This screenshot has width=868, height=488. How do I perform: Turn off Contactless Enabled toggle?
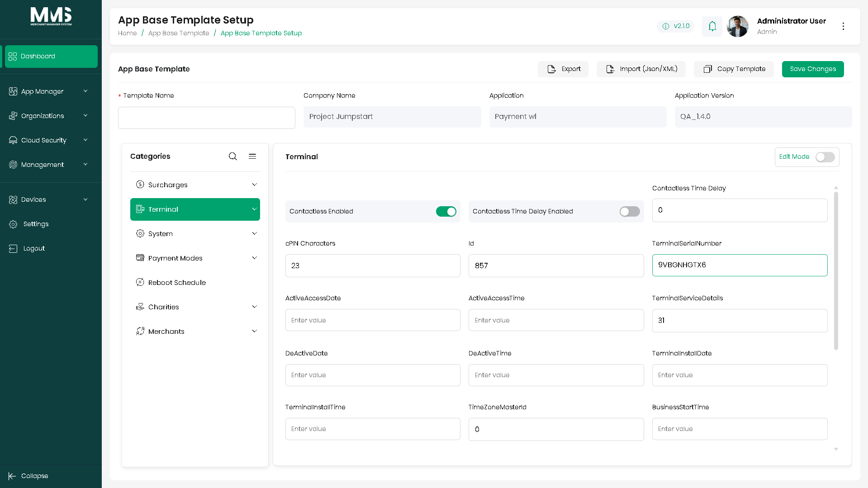click(x=446, y=211)
